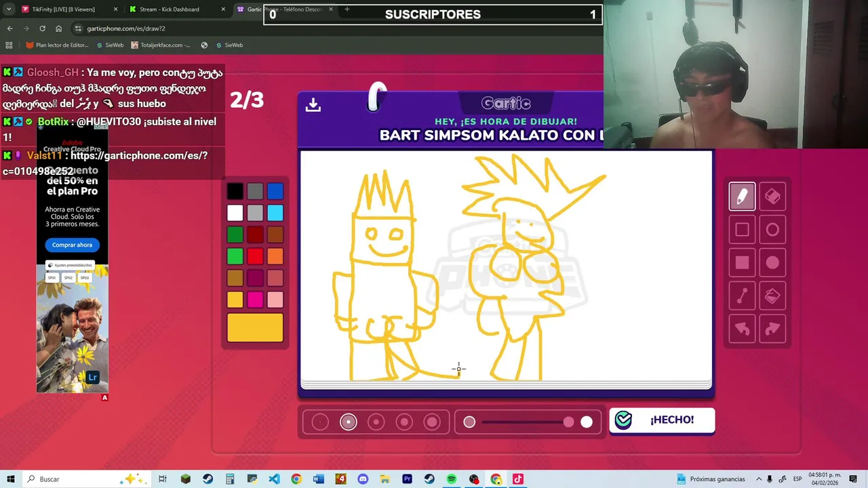
Task: Select the fourth brush size
Action: click(404, 422)
